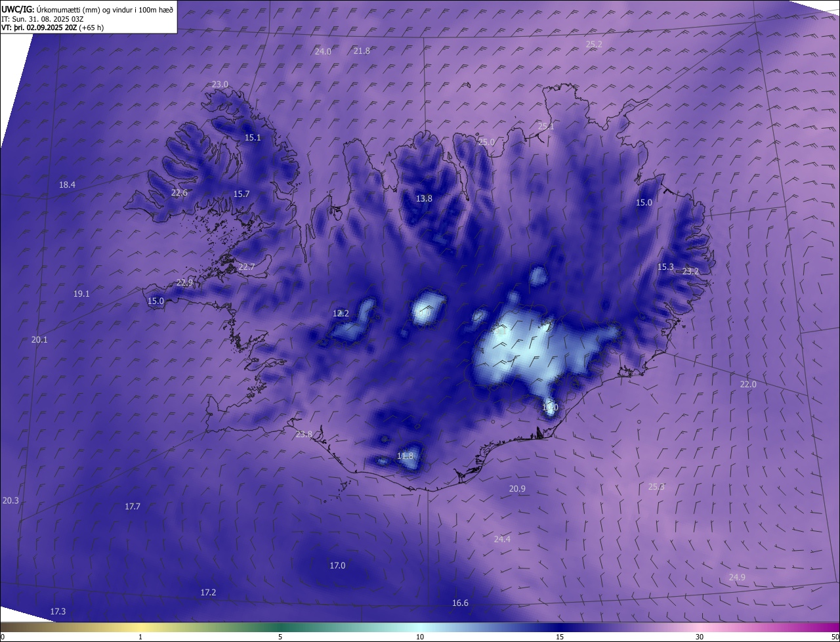This screenshot has width=840, height=642.
Task: Select the 19.1 value label
Action: click(81, 293)
